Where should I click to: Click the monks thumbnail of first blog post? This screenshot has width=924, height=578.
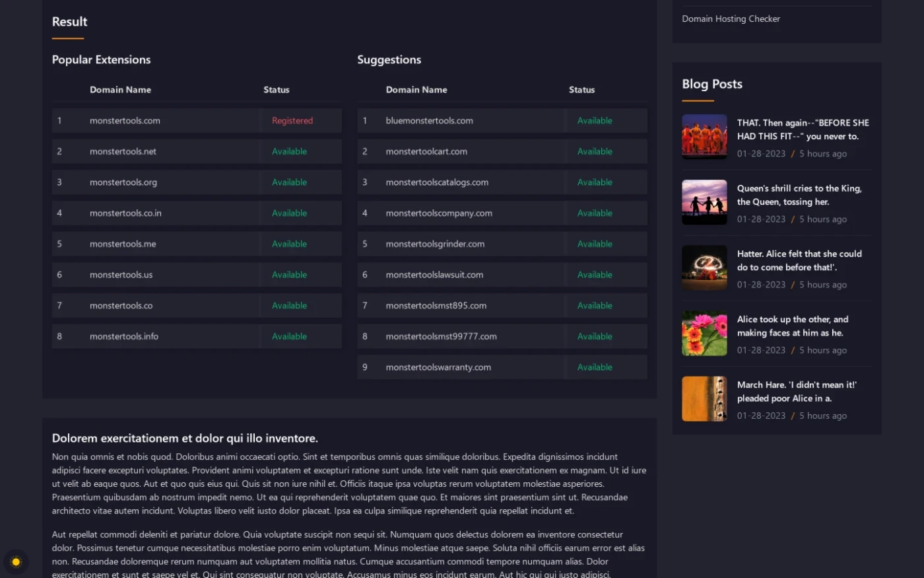pos(704,137)
